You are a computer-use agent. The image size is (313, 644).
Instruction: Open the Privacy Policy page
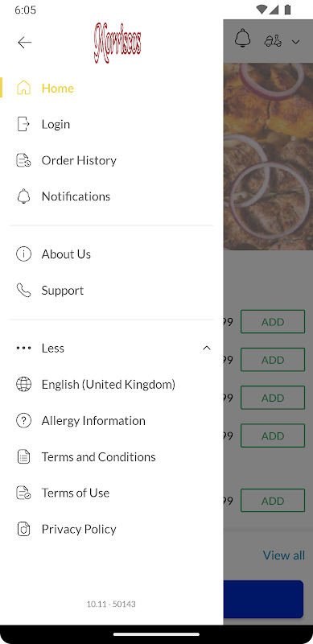tap(112, 529)
